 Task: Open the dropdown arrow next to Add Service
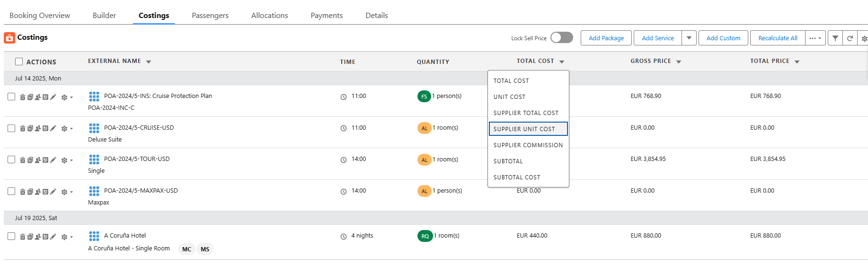[689, 38]
